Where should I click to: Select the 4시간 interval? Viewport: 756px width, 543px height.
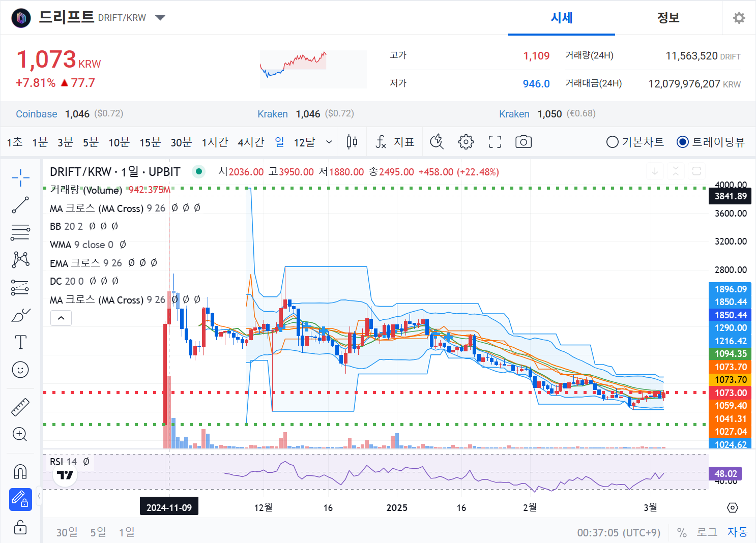251,142
